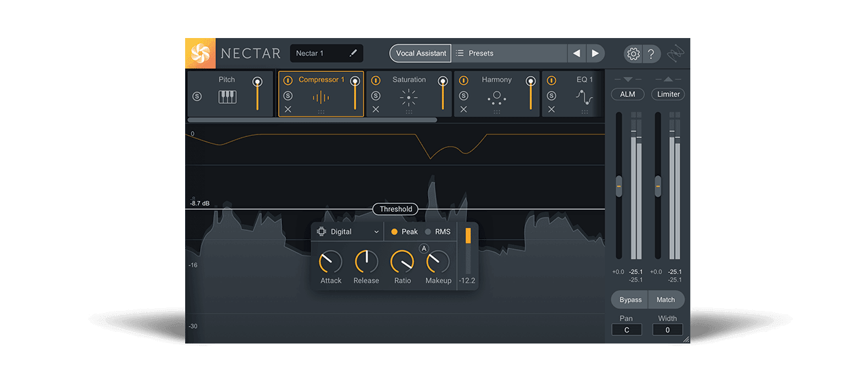Click the Release knob
Viewport: 868px width, 370px height.
(366, 261)
